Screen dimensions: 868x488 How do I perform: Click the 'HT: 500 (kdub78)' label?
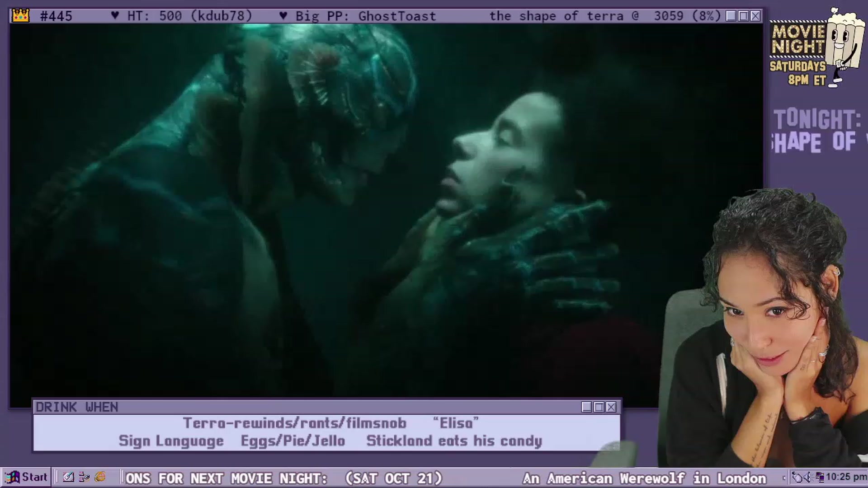(189, 16)
